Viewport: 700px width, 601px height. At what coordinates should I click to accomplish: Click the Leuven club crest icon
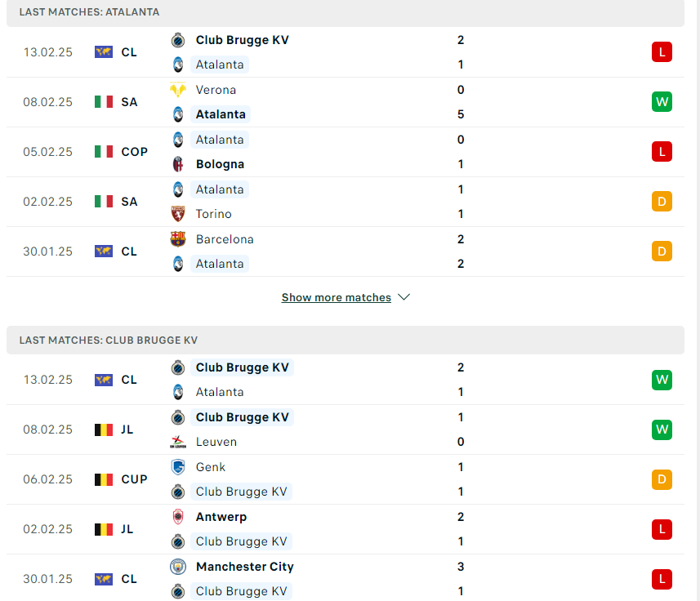(178, 442)
